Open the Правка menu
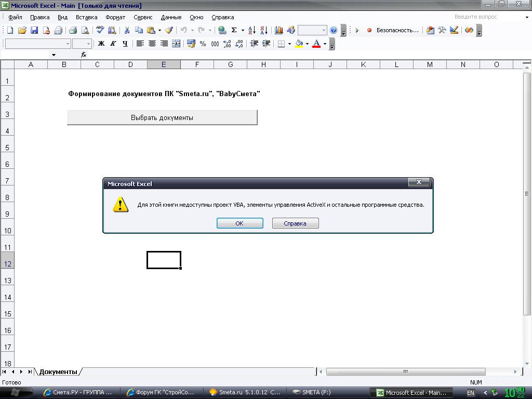The width and height of the screenshot is (532, 399). (x=39, y=17)
